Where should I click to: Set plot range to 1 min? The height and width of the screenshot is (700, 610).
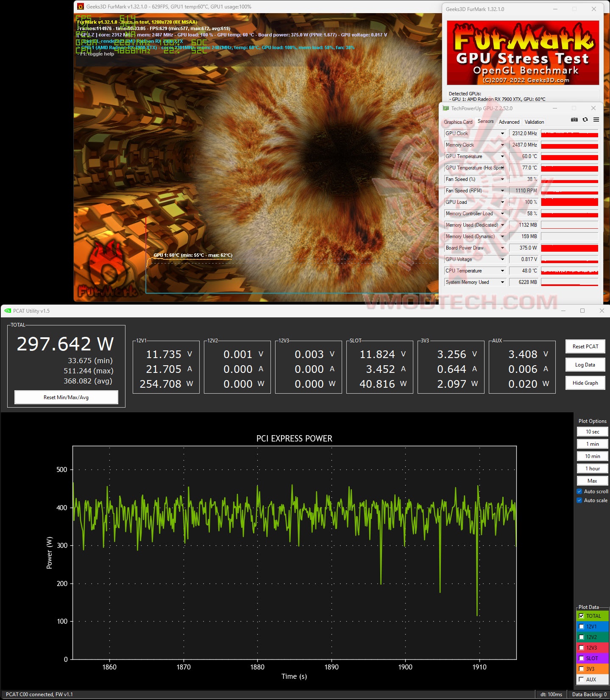tap(593, 444)
